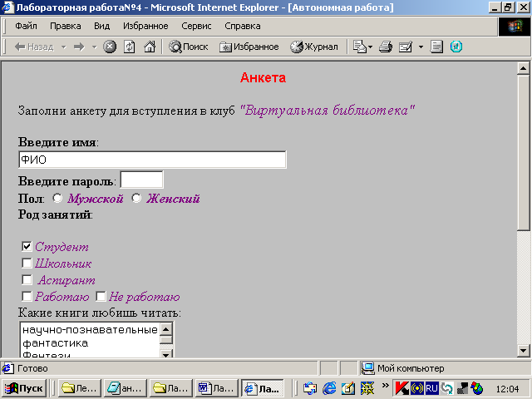The width and height of the screenshot is (532, 399).
Task: Click the book list scroll down arrow
Action: (166, 354)
